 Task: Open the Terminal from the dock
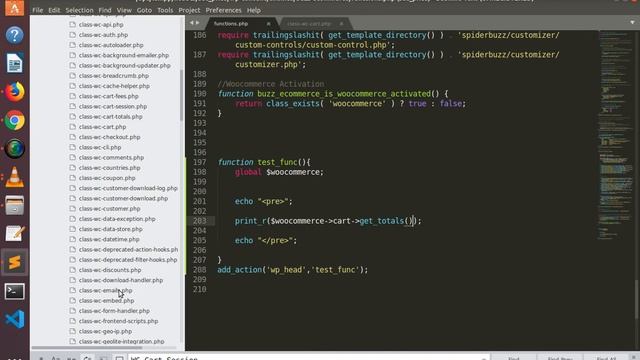pyautogui.click(x=14, y=291)
